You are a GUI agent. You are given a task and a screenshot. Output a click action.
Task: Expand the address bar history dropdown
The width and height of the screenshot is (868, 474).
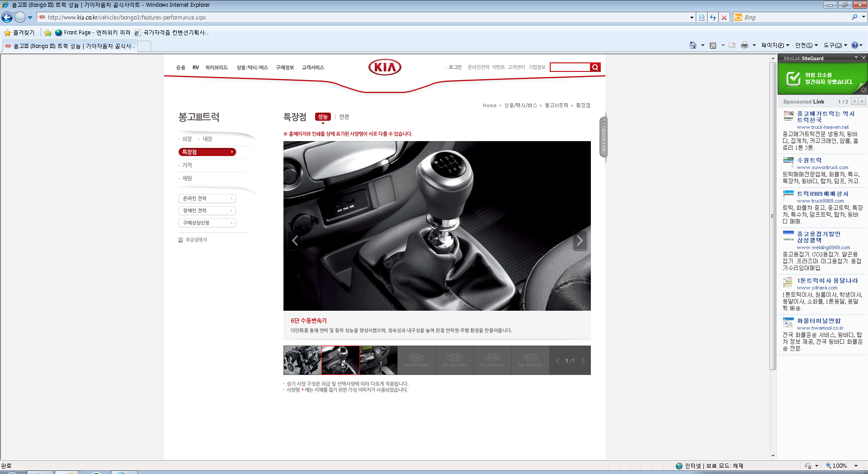tap(692, 18)
